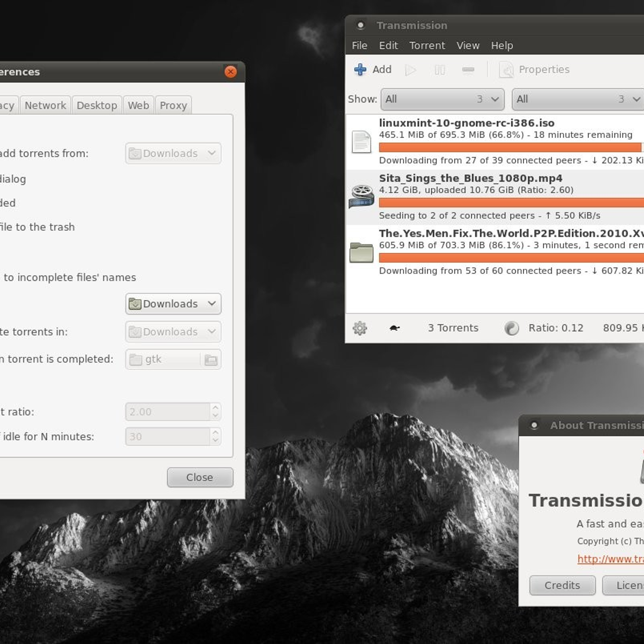Click 'Ratio: 0.12' status bar text
This screenshot has height=644, width=644.
pyautogui.click(x=556, y=328)
